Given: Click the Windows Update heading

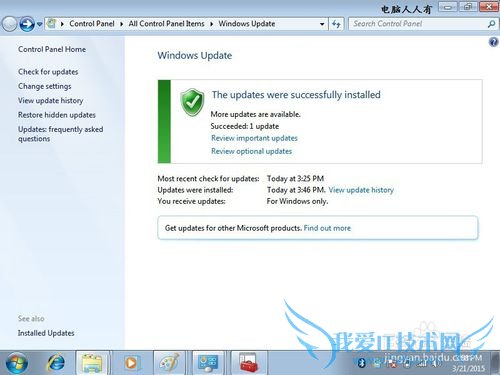Looking at the screenshot, I should click(195, 55).
